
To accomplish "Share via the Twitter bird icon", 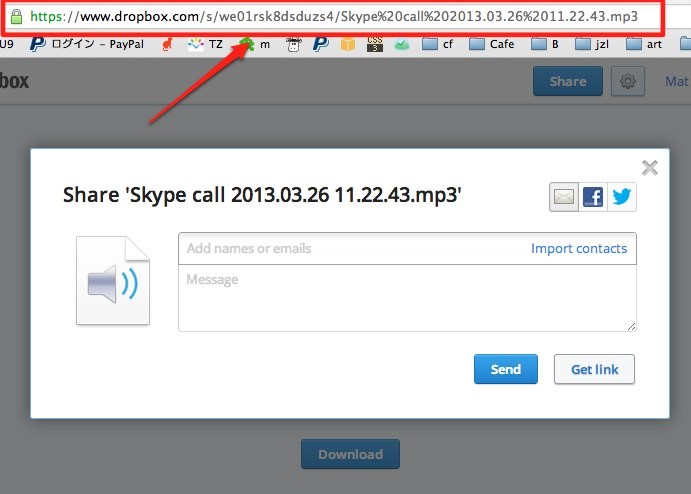I will pos(621,197).
